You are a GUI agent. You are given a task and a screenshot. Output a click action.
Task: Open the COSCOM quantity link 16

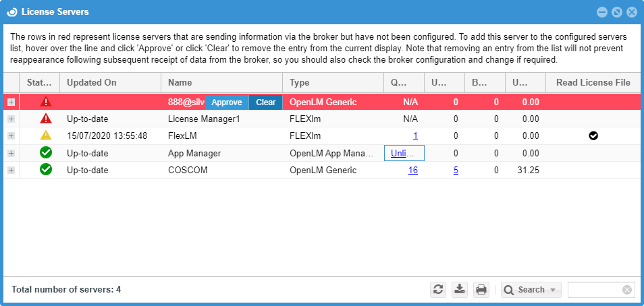point(412,171)
